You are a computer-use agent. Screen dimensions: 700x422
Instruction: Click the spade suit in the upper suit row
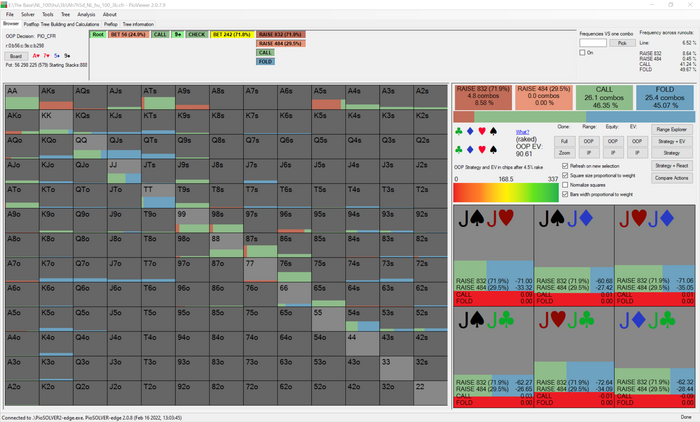[493, 131]
